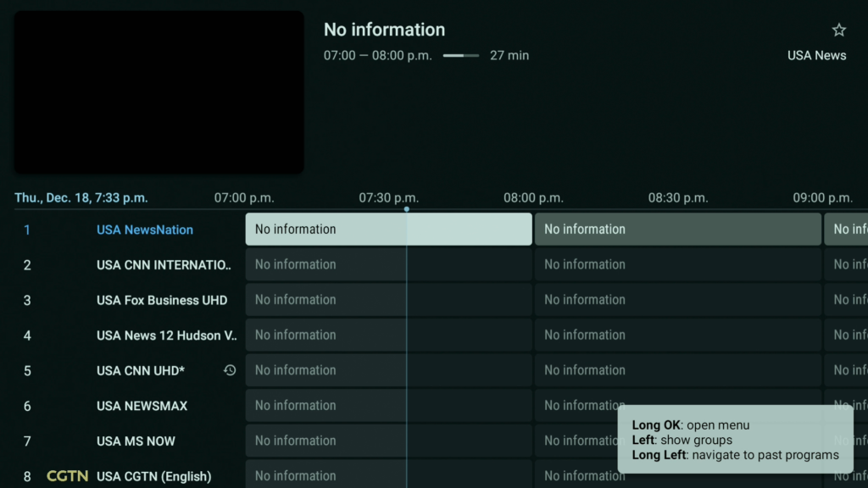Select highlighted 7 p.m. NewsNation program
The width and height of the screenshot is (868, 488).
point(388,230)
